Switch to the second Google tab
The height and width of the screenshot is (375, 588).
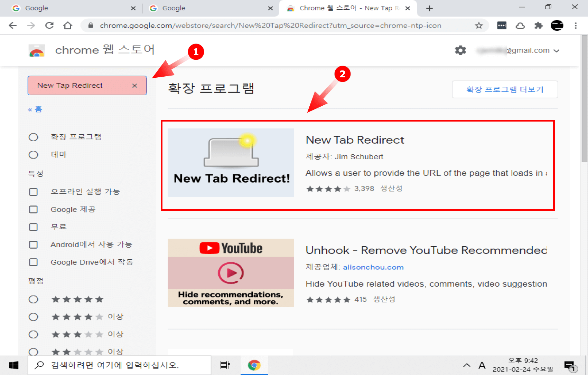[x=211, y=8]
